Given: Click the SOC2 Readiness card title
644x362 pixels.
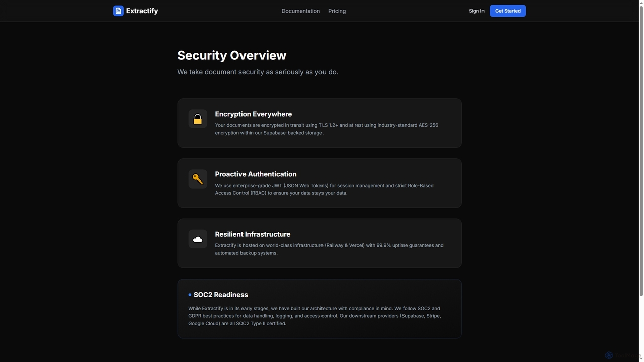Looking at the screenshot, I should (x=221, y=295).
